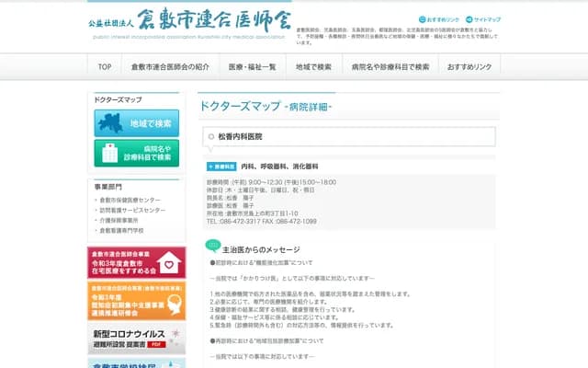588x368 pixels.
Task: Go to 地域で検索 in the top navigation
Action: [313, 67]
